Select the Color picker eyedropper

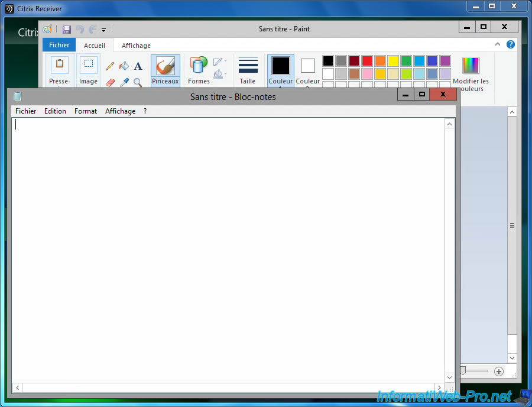coord(124,82)
